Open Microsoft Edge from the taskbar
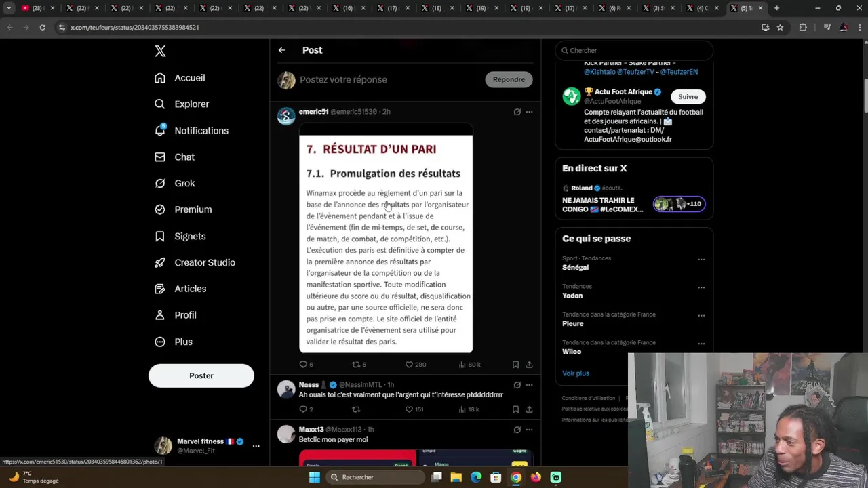Viewport: 868px width, 488px height. 476,477
